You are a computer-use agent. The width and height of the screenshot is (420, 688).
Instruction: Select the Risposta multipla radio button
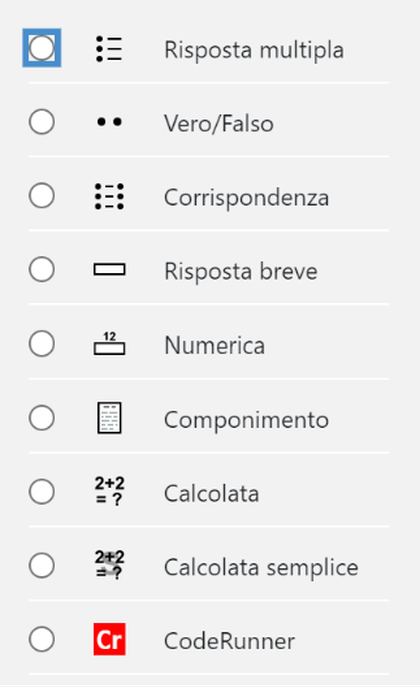tap(42, 48)
